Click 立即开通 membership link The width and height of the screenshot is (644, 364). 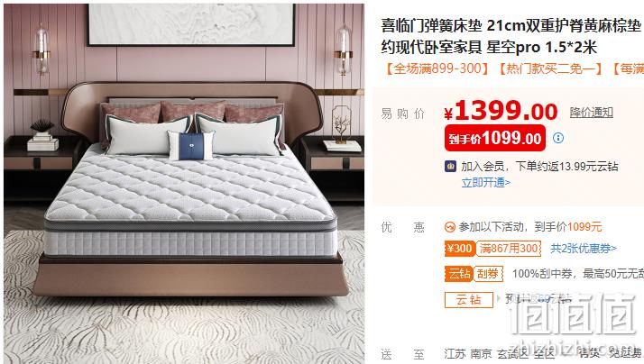(485, 183)
